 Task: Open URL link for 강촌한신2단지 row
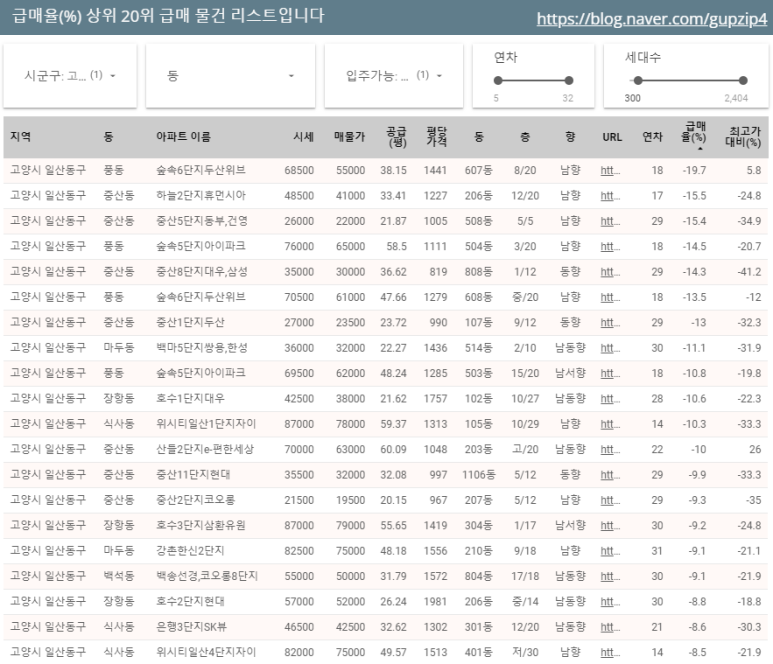click(x=610, y=551)
